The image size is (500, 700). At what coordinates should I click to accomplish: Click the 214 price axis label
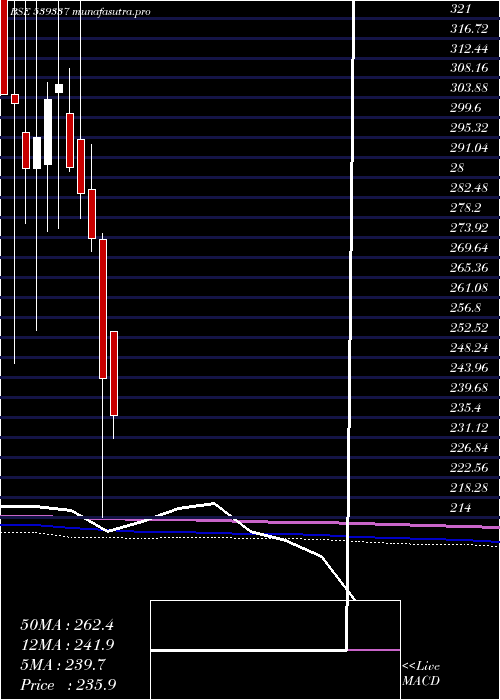pos(461,508)
